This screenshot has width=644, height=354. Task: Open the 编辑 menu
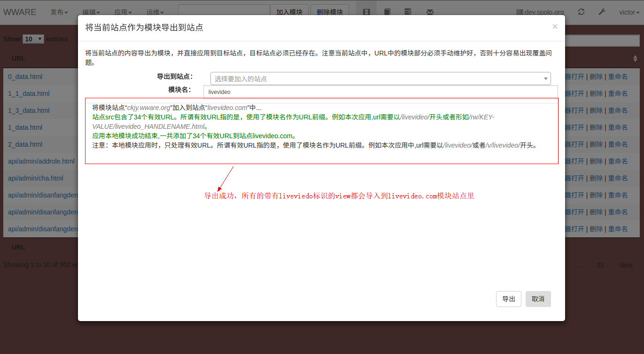91,12
